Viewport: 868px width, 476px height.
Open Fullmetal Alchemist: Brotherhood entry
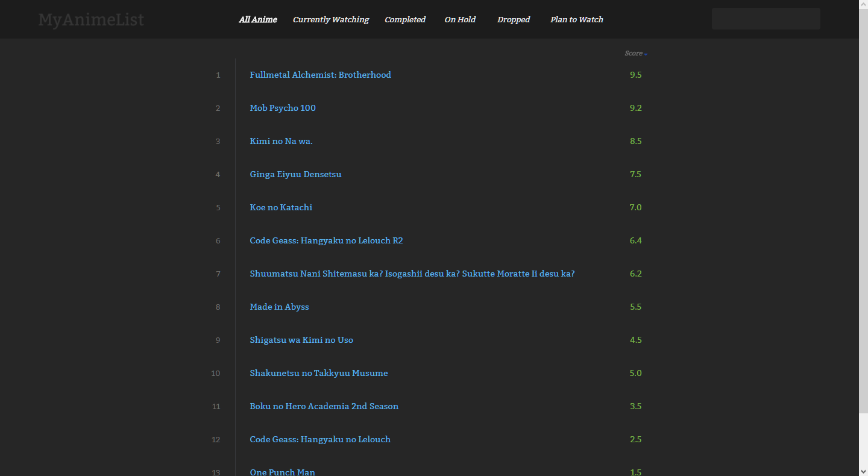[x=320, y=75]
